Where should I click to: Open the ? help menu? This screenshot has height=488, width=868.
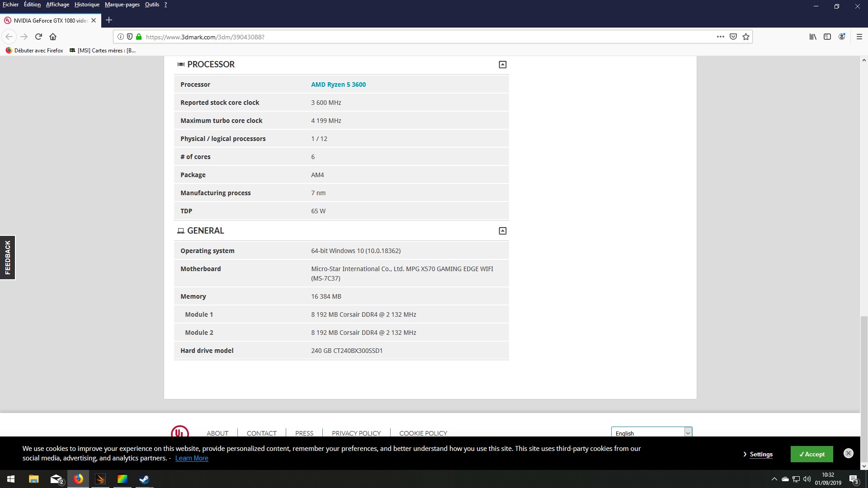coord(165,5)
